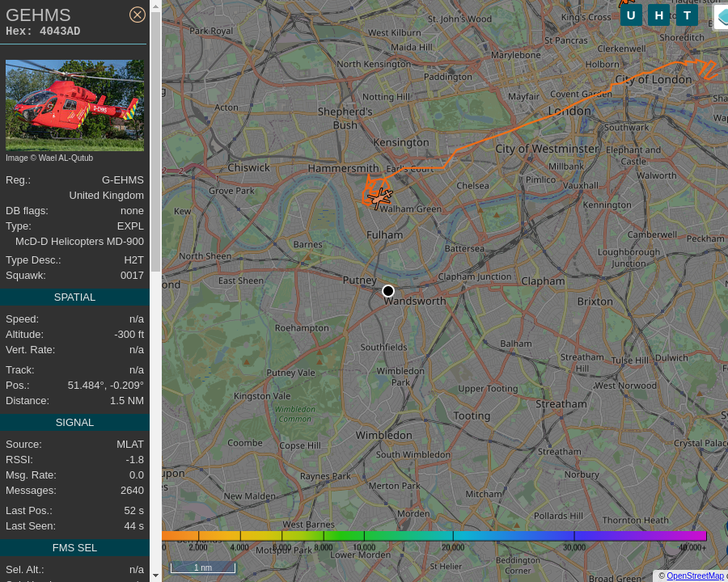
Task: Click the black receiver location dot near Wandsworth
Action: pyautogui.click(x=388, y=291)
